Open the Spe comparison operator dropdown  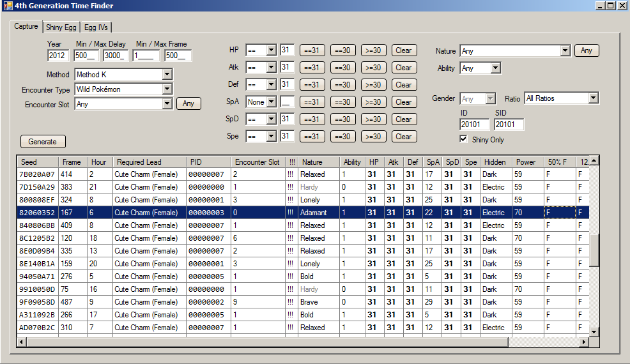pos(272,137)
